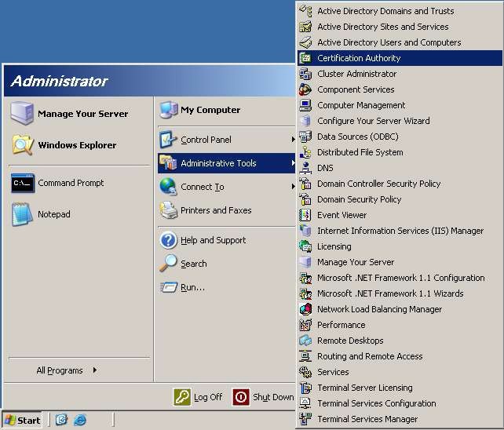Open the Run... dialog entry
Screen dimensions: 504x430
[x=226, y=287]
